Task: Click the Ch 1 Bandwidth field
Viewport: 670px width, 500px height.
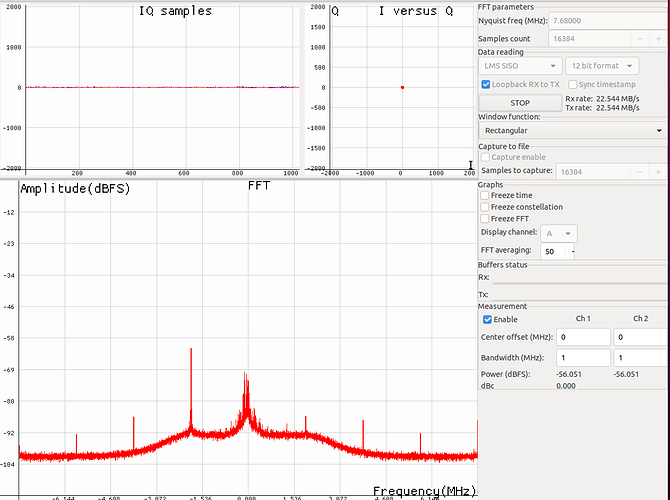Action: (583, 358)
